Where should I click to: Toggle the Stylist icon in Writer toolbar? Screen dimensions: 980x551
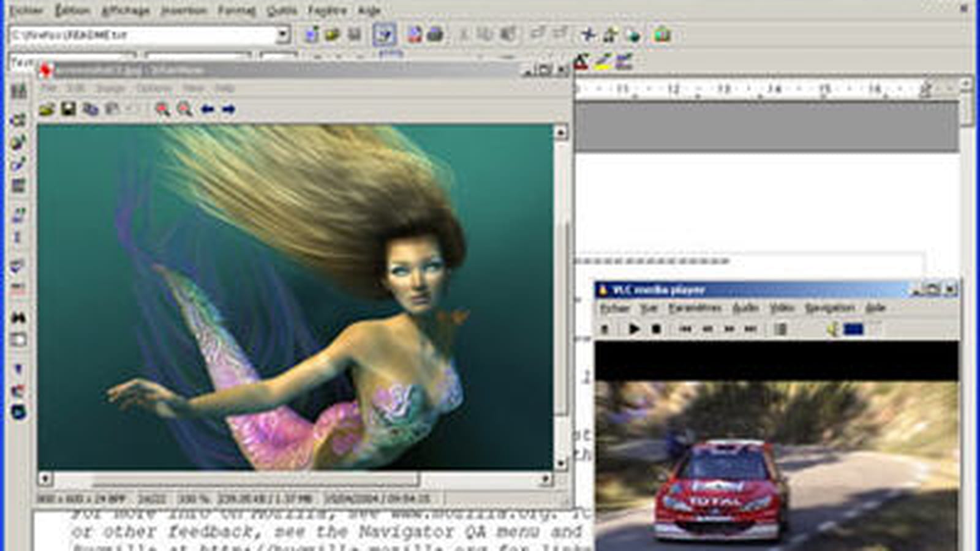coord(610,34)
